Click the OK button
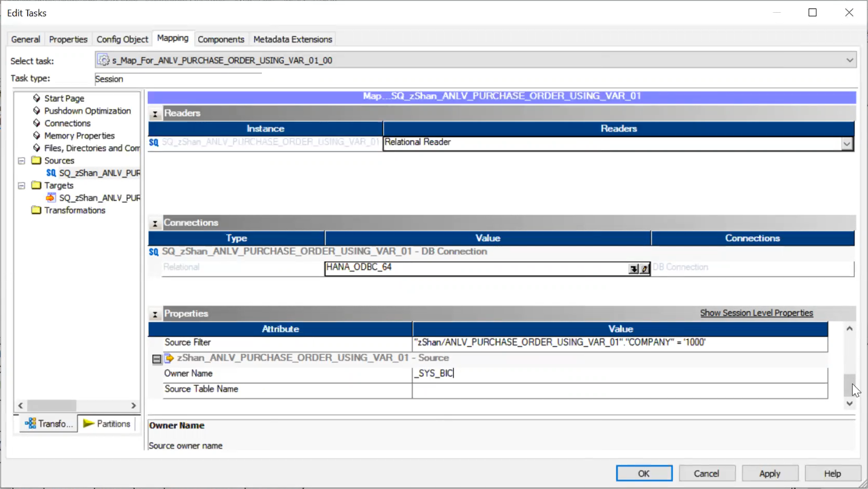868x489 pixels. point(644,473)
